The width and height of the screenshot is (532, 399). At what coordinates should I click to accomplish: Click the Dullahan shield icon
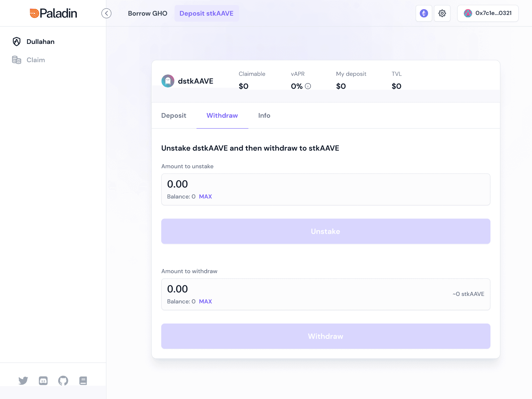point(17,42)
